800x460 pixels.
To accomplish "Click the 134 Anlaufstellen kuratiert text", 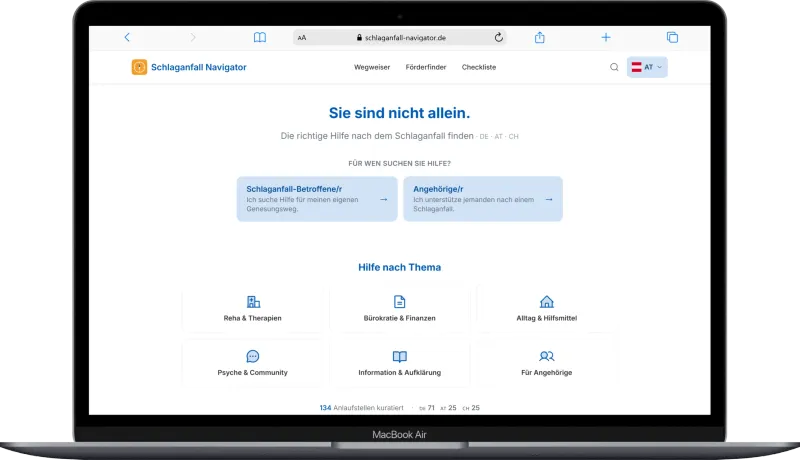I will click(361, 407).
